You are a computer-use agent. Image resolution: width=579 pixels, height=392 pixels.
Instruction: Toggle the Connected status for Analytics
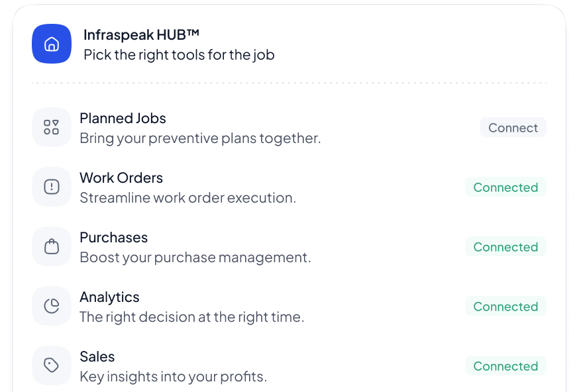pyautogui.click(x=505, y=306)
